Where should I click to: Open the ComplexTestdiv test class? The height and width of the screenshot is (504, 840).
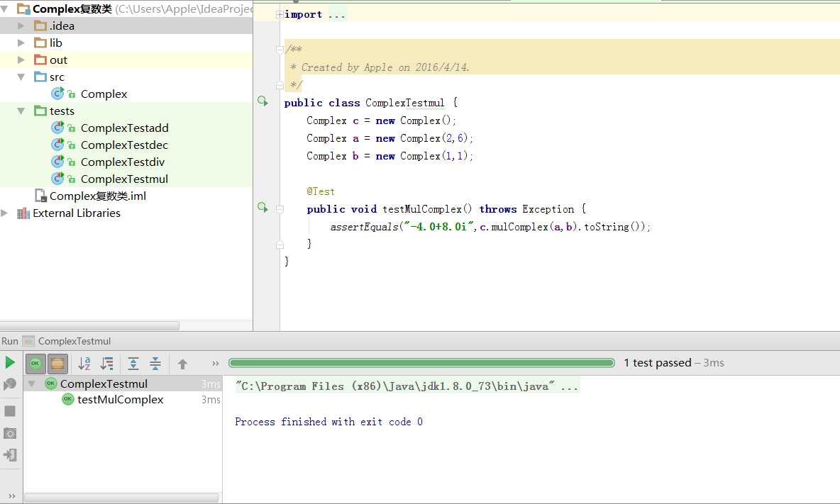(123, 162)
